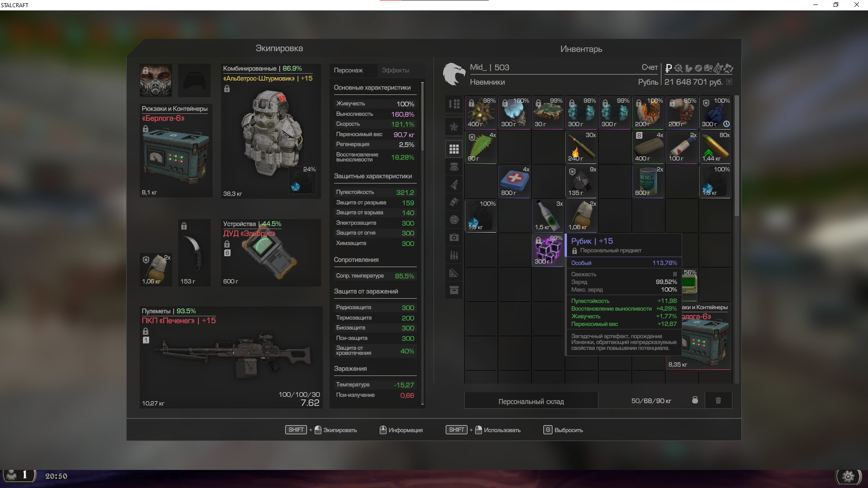The image size is (868, 488).
Task: Click the balance 21 648 701 руб.
Action: point(693,82)
